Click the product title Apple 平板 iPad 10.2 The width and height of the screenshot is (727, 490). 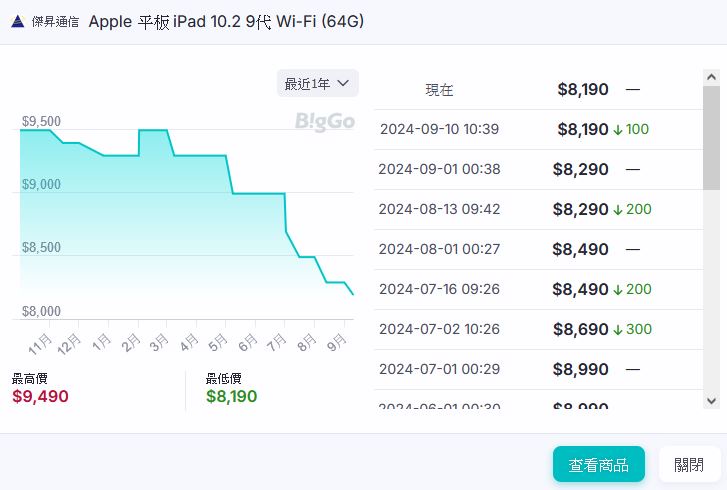(x=226, y=22)
